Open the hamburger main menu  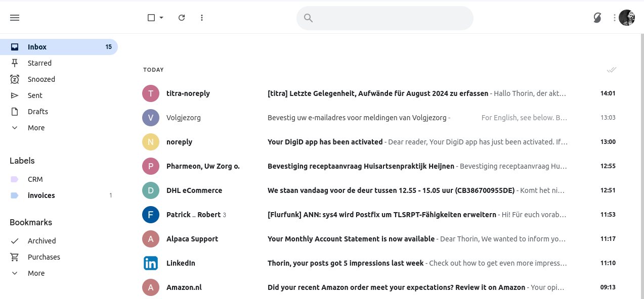(x=15, y=18)
